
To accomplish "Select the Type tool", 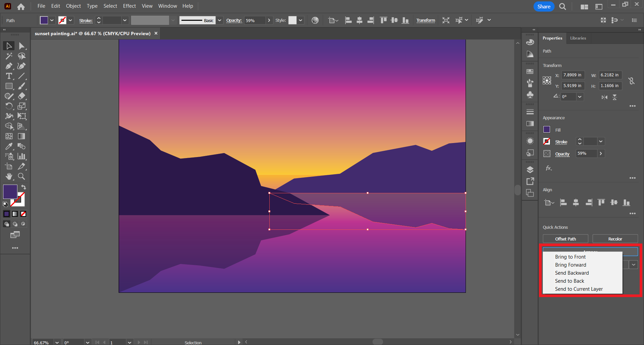I will (x=9, y=76).
